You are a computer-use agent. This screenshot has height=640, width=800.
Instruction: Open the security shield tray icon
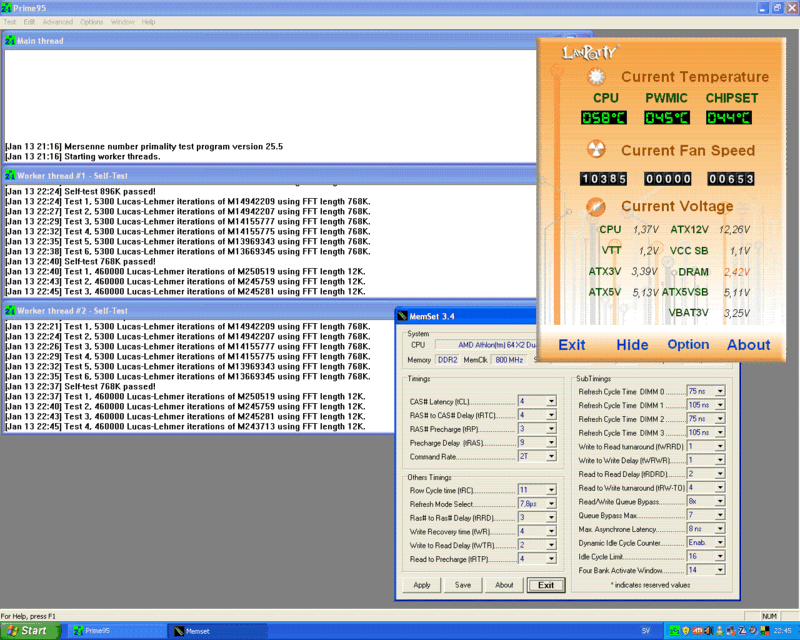[686, 631]
